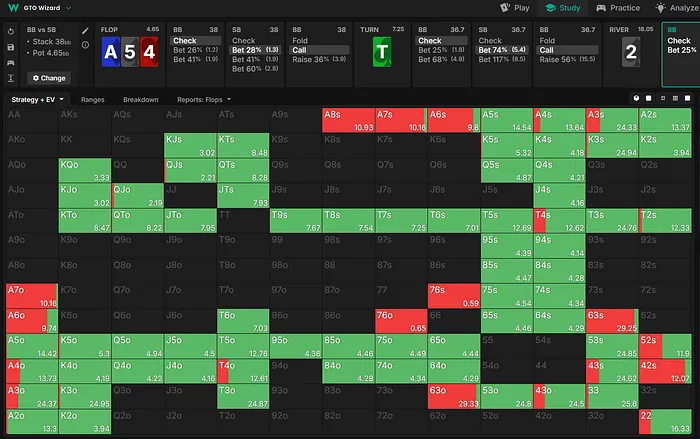This screenshot has height=439, width=700.
Task: Click the info circle icon
Action: coord(86,45)
